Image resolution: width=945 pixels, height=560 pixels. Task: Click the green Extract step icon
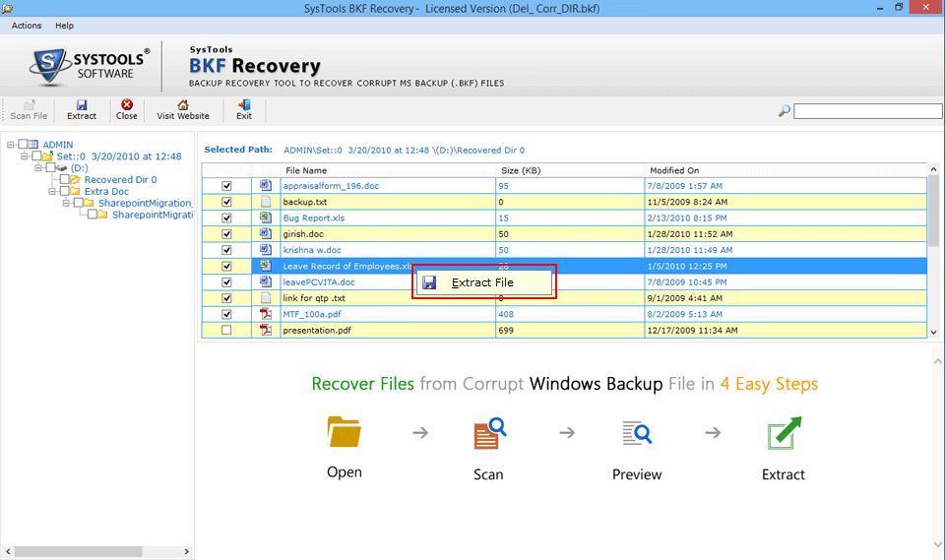784,432
